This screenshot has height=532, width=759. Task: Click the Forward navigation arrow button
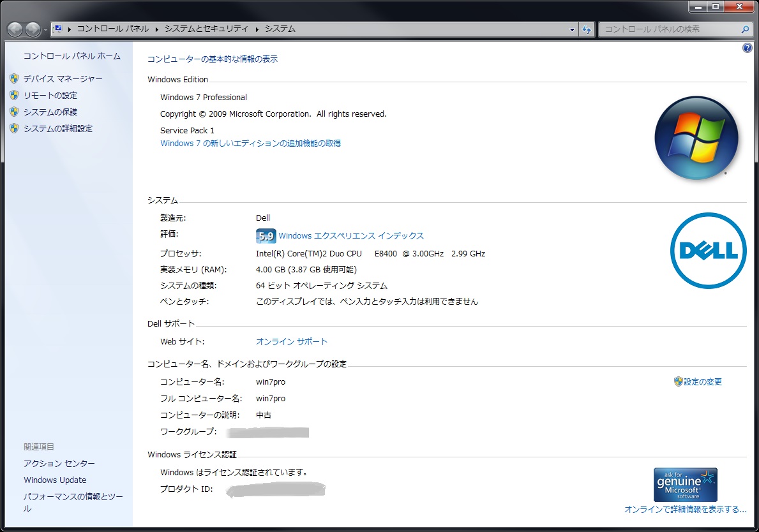[33, 29]
